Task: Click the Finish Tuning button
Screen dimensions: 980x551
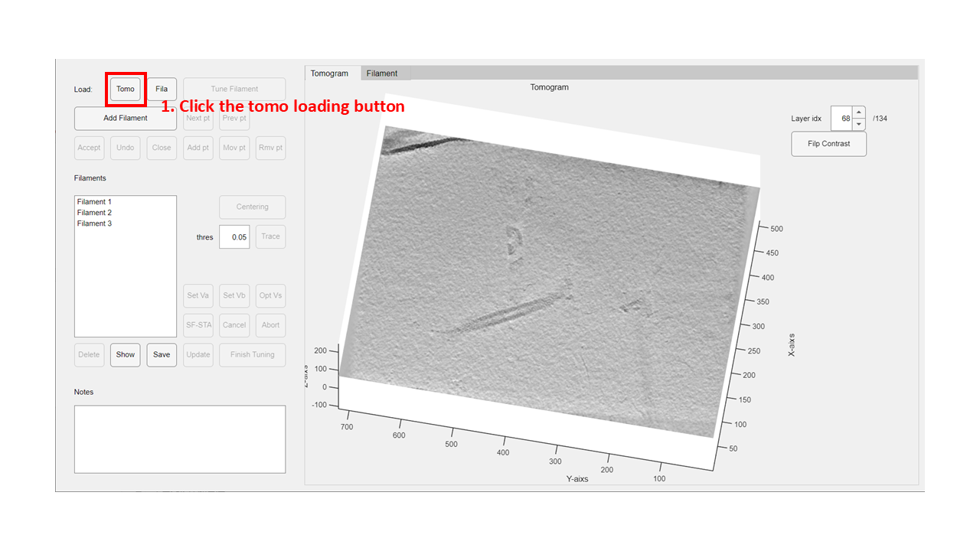Action: click(253, 354)
